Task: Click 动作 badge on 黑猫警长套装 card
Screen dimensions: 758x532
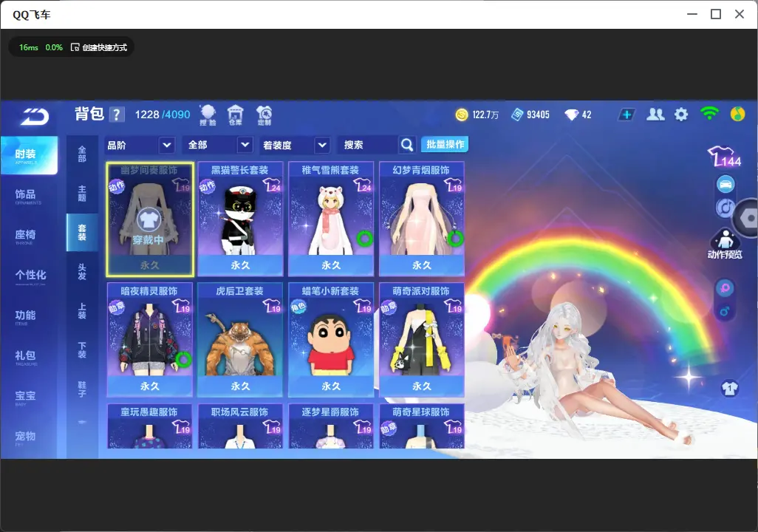Action: point(208,186)
